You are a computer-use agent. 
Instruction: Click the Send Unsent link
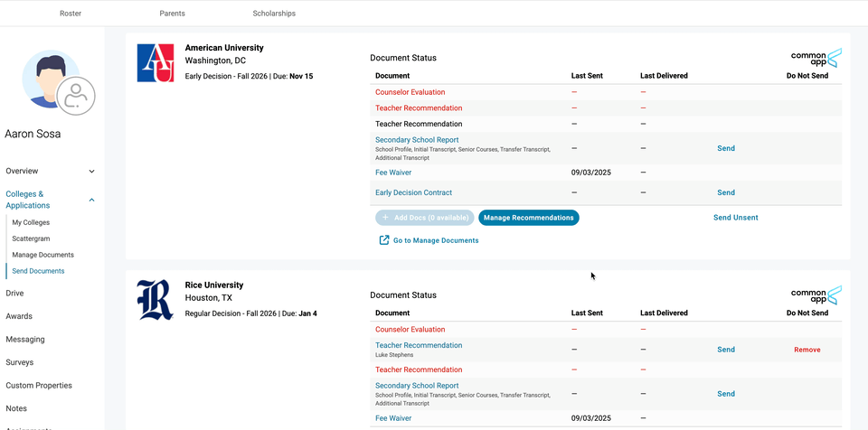735,218
